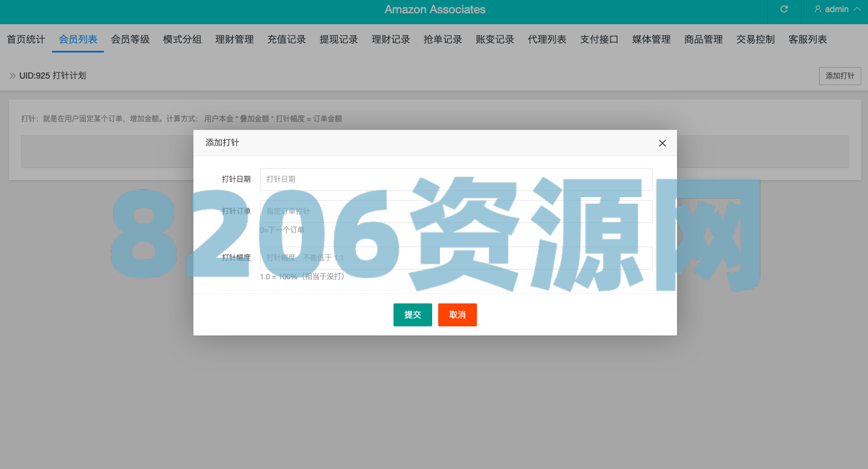Select the 支付接口 tab
The width and height of the screenshot is (868, 469).
click(x=599, y=40)
